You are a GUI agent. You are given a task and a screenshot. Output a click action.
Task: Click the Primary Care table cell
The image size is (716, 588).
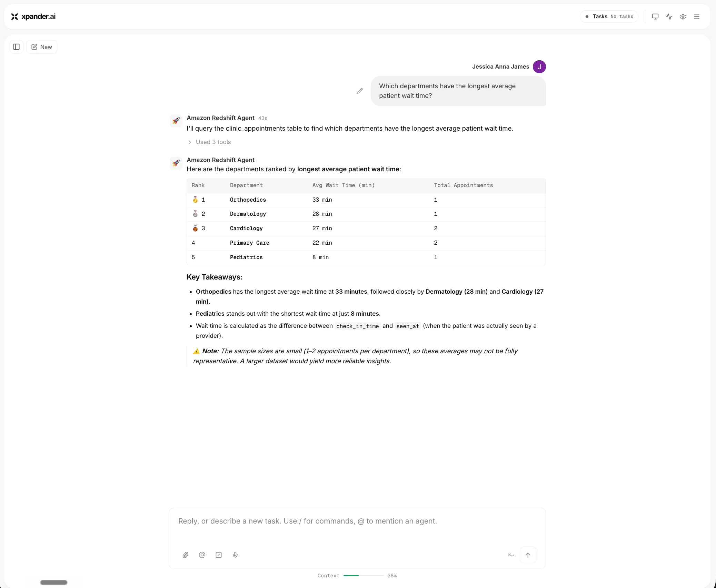pyautogui.click(x=250, y=243)
